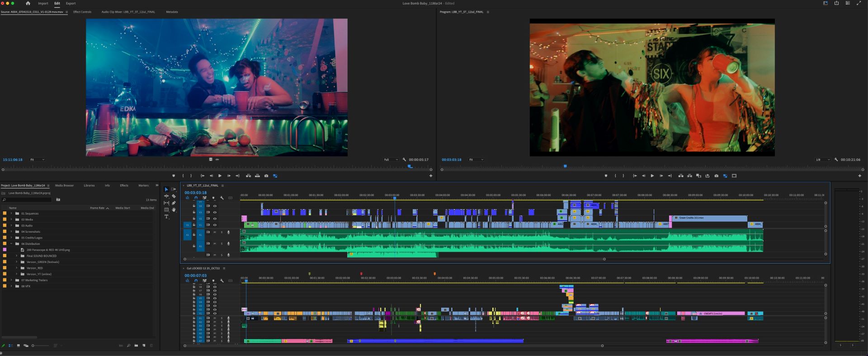This screenshot has width=868, height=356.
Task: Mute audio track A1 in top timeline
Action: [x=215, y=232]
